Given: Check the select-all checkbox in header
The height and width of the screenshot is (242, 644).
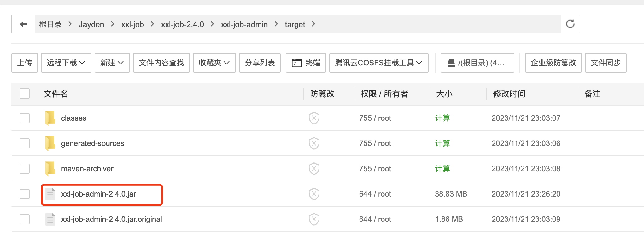Looking at the screenshot, I should (24, 94).
